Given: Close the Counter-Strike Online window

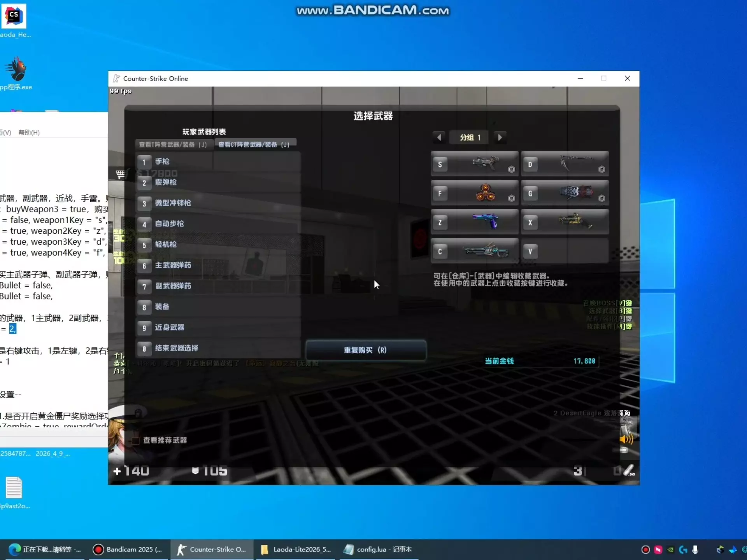Looking at the screenshot, I should point(627,79).
